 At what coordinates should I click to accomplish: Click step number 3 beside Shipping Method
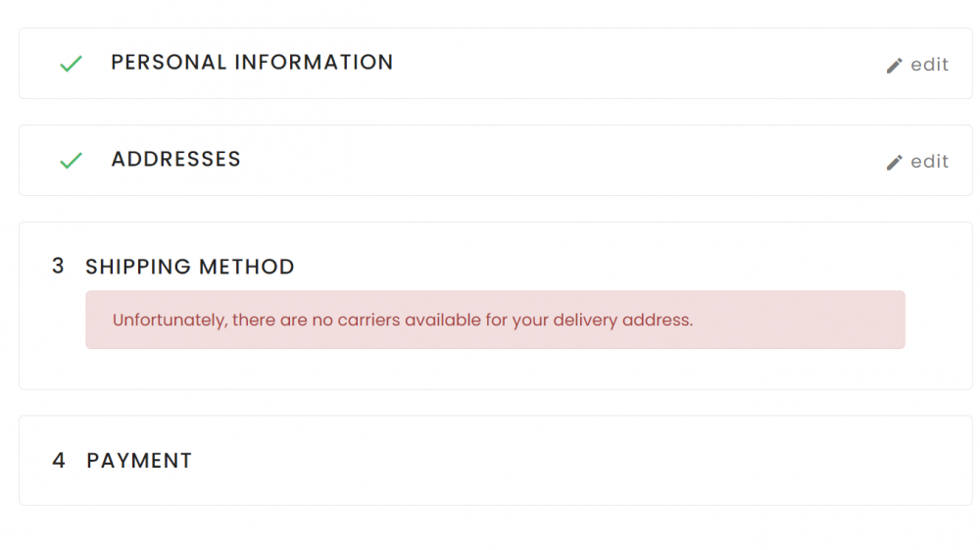pos(58,266)
